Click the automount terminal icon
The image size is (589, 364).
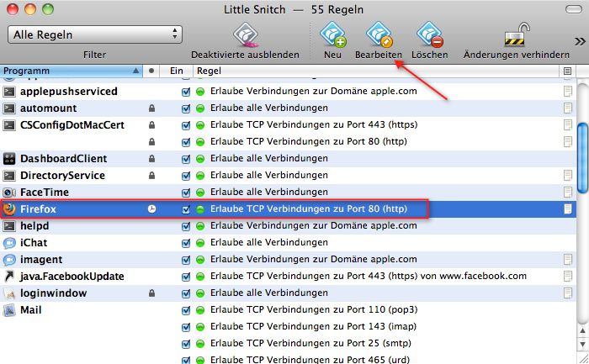click(x=9, y=108)
